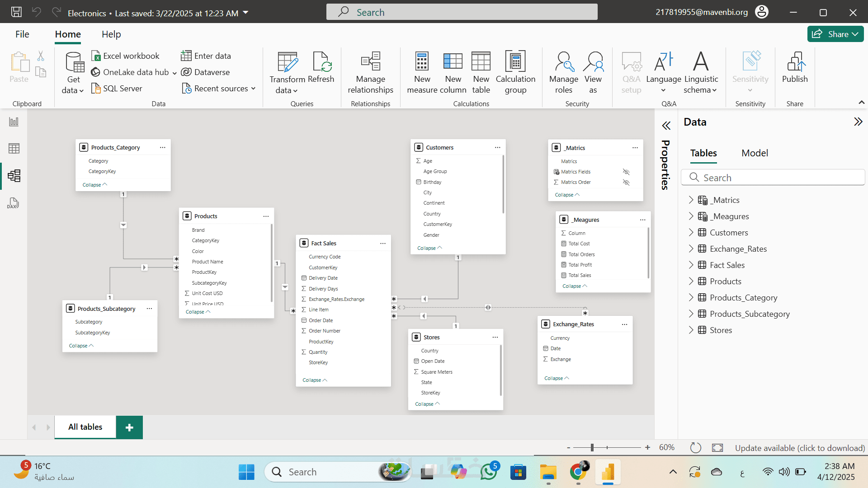Switch to Model view

click(x=14, y=176)
